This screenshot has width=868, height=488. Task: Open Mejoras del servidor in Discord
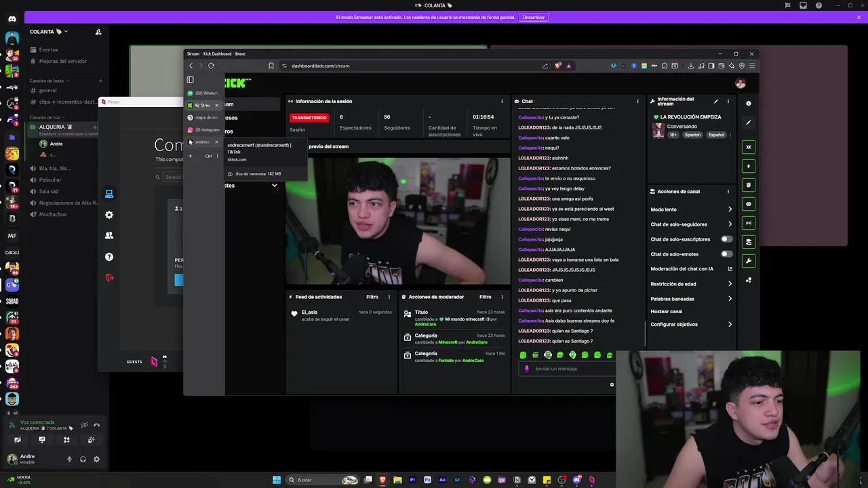[x=62, y=61]
